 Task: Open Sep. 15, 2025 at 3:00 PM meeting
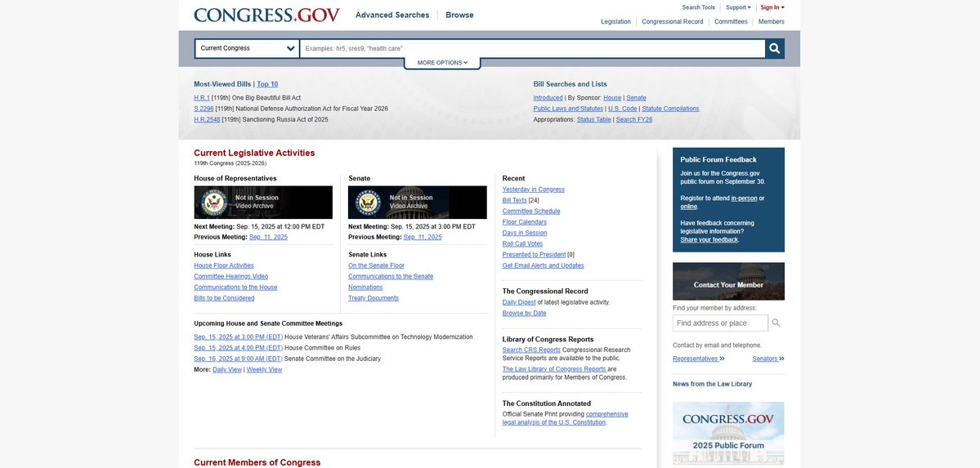coord(238,337)
